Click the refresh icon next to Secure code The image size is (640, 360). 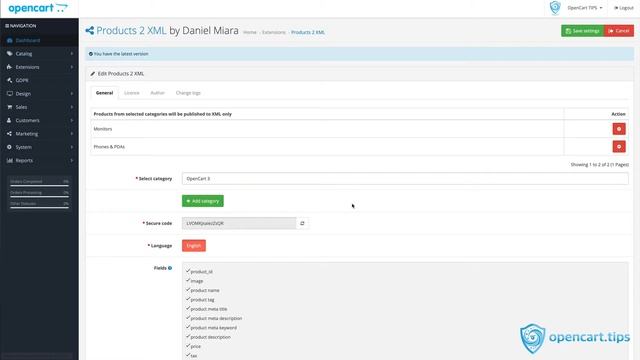tap(302, 223)
